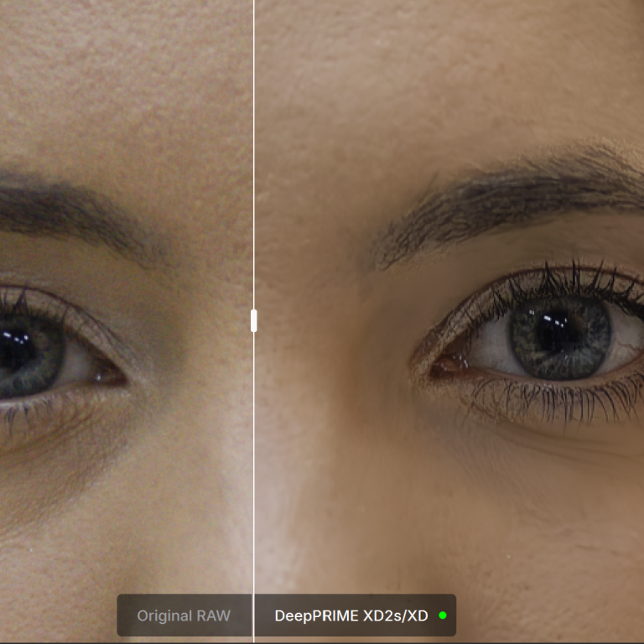
Task: Click the green status dot beside DeepPRIME XD2s/XD
Action: 443,615
